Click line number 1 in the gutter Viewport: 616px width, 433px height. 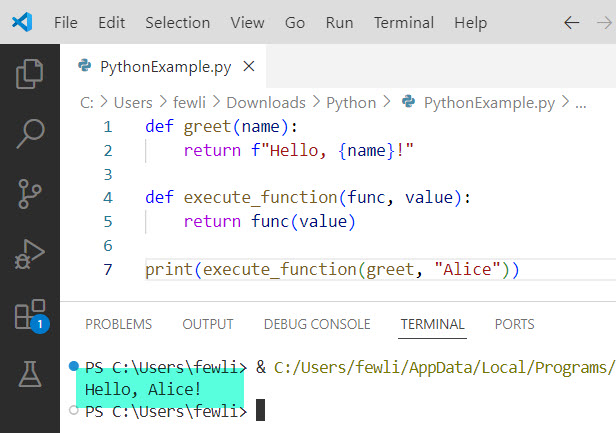click(108, 127)
